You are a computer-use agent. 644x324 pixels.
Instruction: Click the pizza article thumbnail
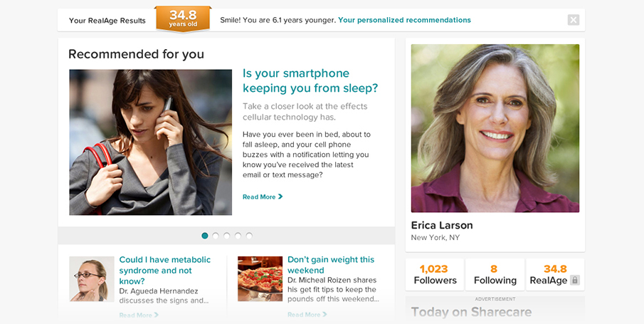click(x=260, y=278)
